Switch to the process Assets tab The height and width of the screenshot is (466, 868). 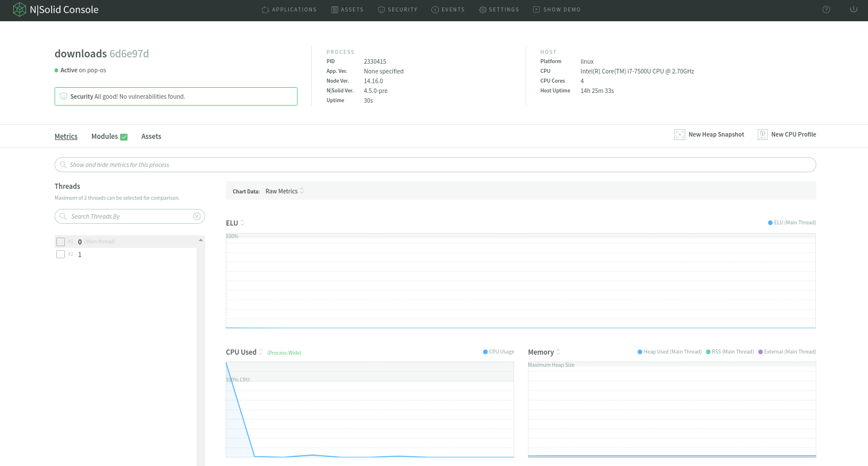151,137
